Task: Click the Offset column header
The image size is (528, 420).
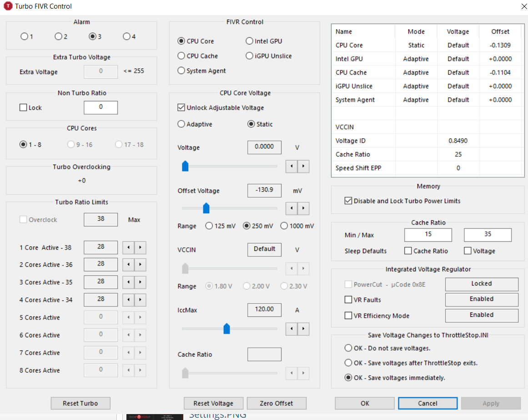Action: click(x=500, y=31)
